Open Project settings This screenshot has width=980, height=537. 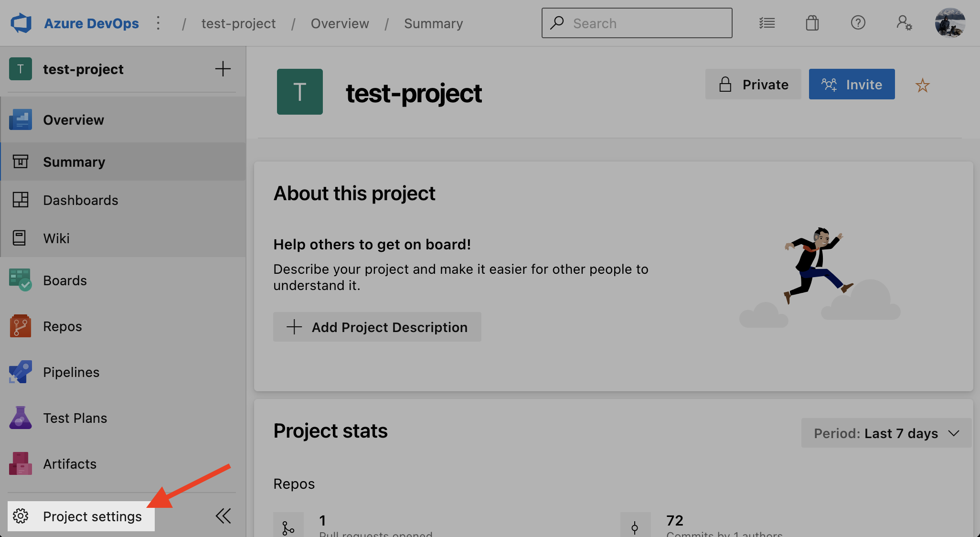(92, 516)
